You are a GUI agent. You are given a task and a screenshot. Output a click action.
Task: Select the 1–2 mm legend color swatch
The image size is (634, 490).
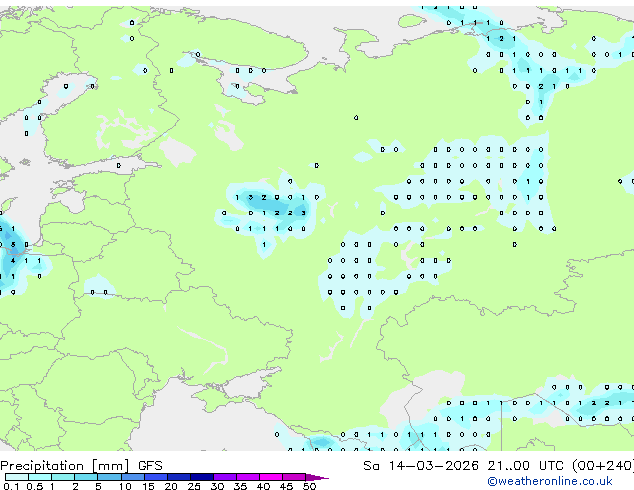(63, 477)
